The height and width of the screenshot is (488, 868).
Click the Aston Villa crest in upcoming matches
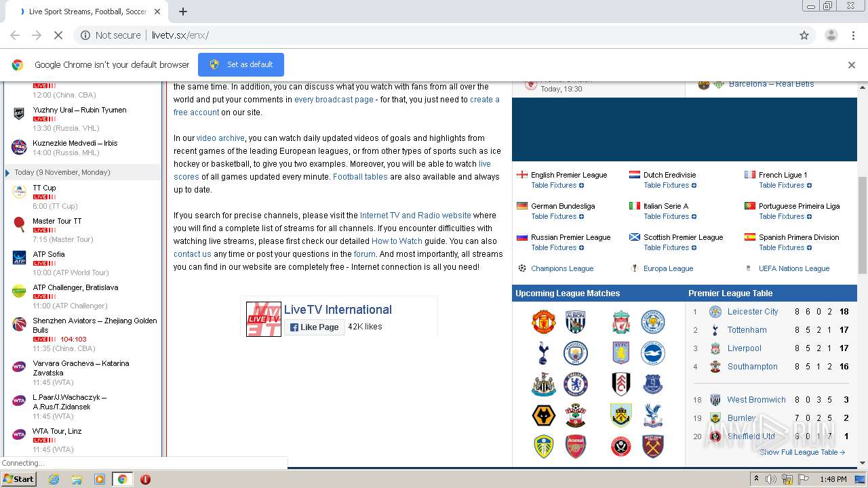pyautogui.click(x=620, y=353)
